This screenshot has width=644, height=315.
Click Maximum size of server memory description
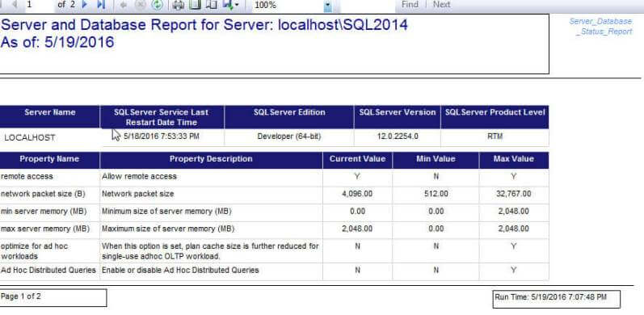point(168,229)
